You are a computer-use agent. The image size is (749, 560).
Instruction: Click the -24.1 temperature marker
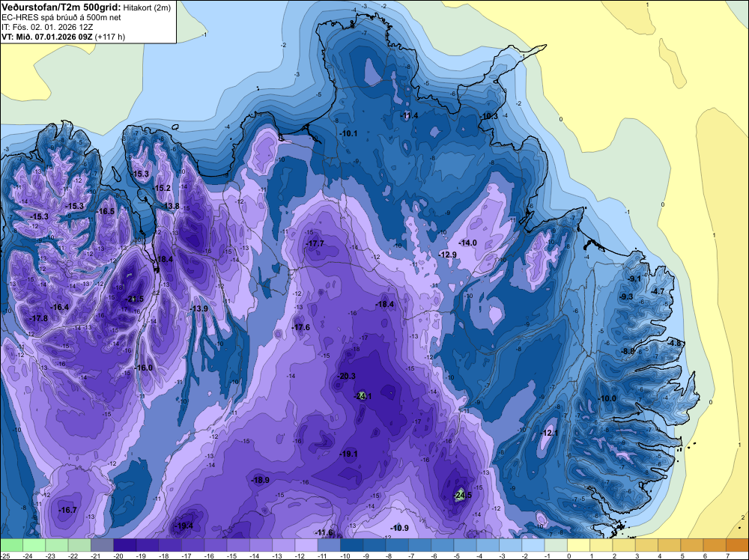[363, 396]
